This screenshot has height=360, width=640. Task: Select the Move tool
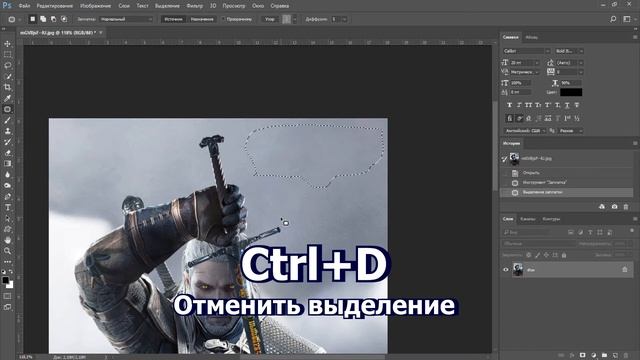7,43
